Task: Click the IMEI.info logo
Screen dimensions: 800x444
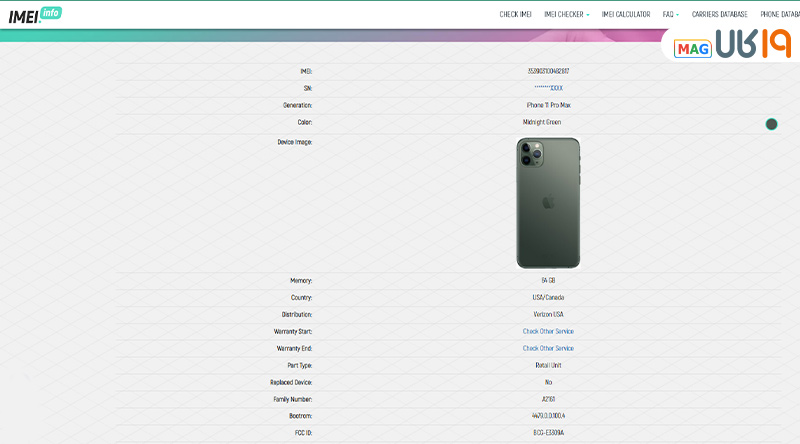Action: (34, 15)
